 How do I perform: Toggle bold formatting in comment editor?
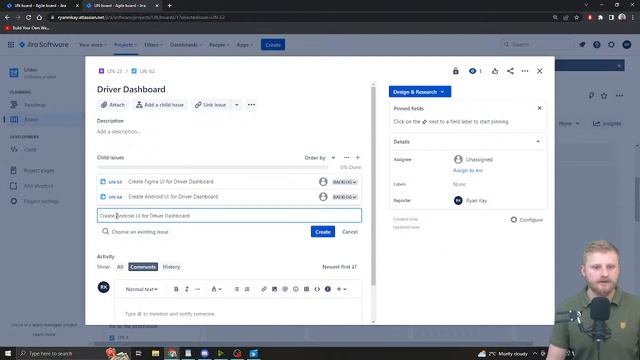[176, 289]
